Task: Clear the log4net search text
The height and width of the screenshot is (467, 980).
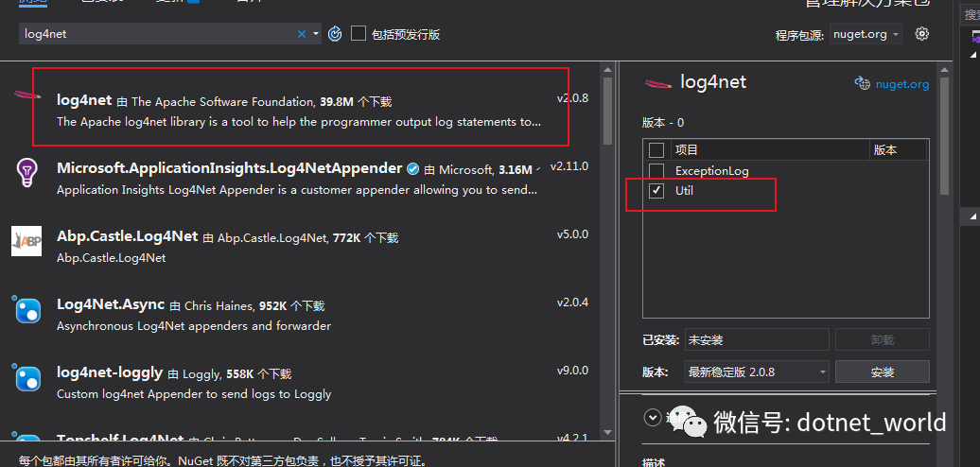Action: tap(301, 34)
